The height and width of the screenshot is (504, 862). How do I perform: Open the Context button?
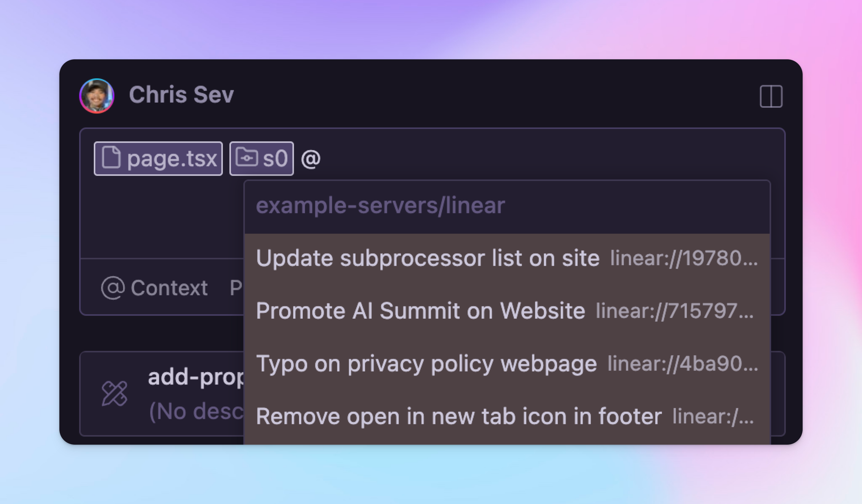coord(154,288)
